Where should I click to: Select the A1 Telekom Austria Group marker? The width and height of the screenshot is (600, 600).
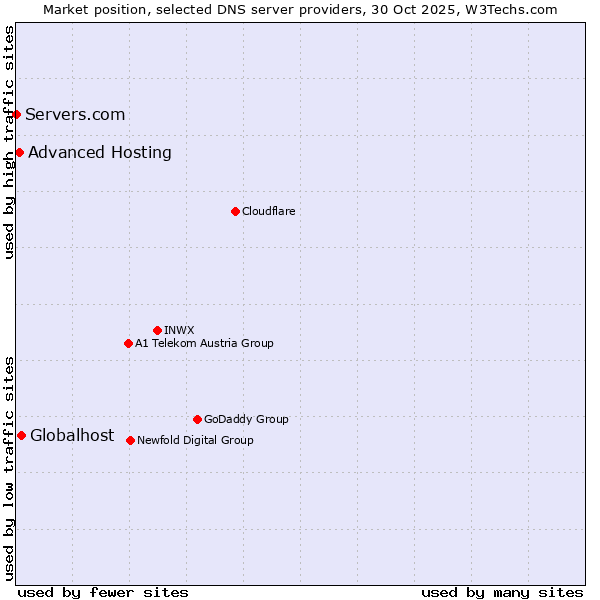click(x=128, y=343)
